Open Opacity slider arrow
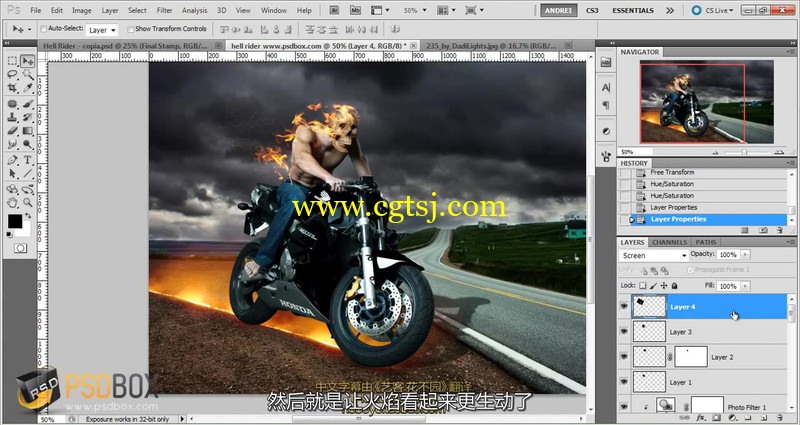 [745, 254]
